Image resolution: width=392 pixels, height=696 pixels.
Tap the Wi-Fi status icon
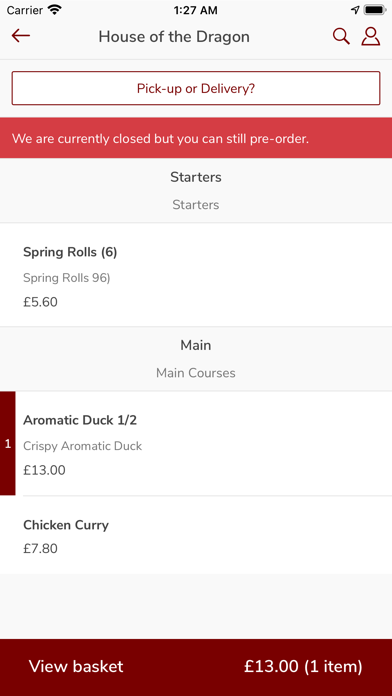[x=55, y=10]
